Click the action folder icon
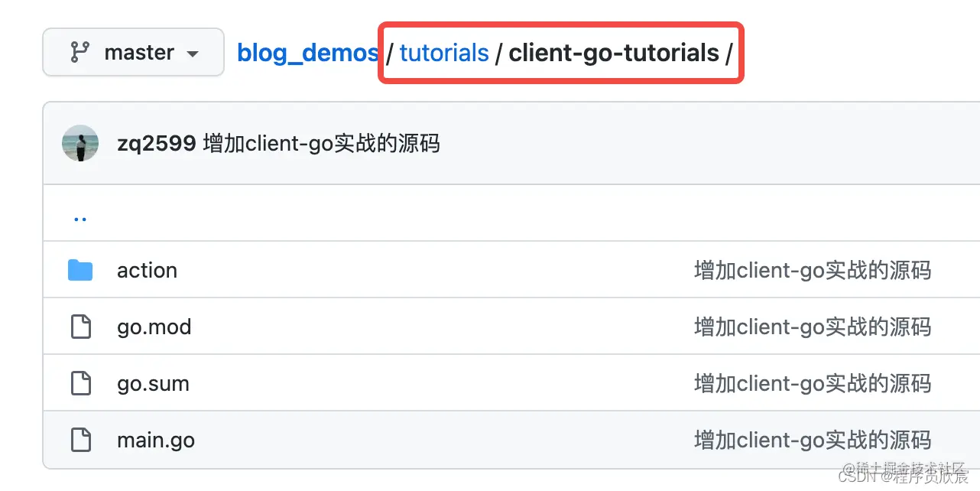The image size is (980, 491). point(80,270)
